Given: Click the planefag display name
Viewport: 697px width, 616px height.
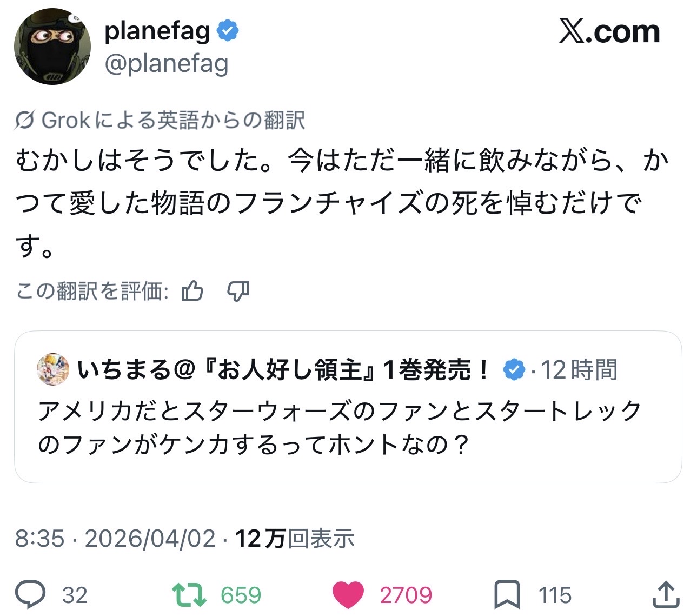Looking at the screenshot, I should [157, 31].
